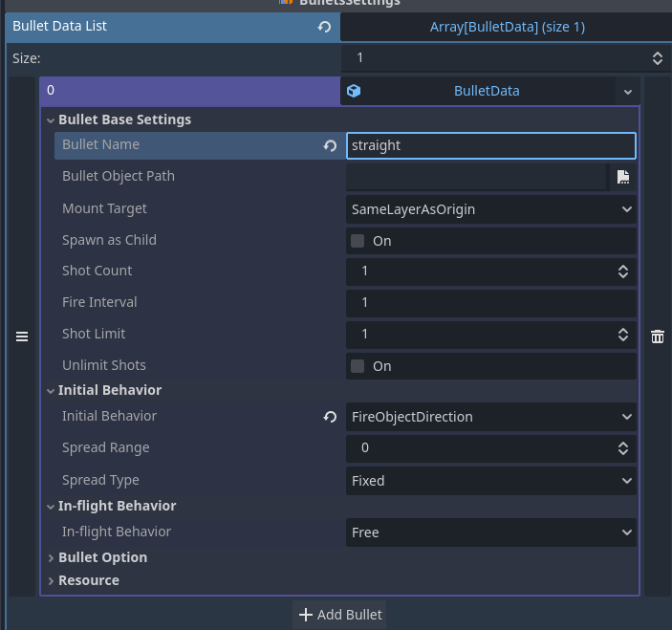Click the Add Bullet button
Screen dimensions: 672x630
point(340,615)
